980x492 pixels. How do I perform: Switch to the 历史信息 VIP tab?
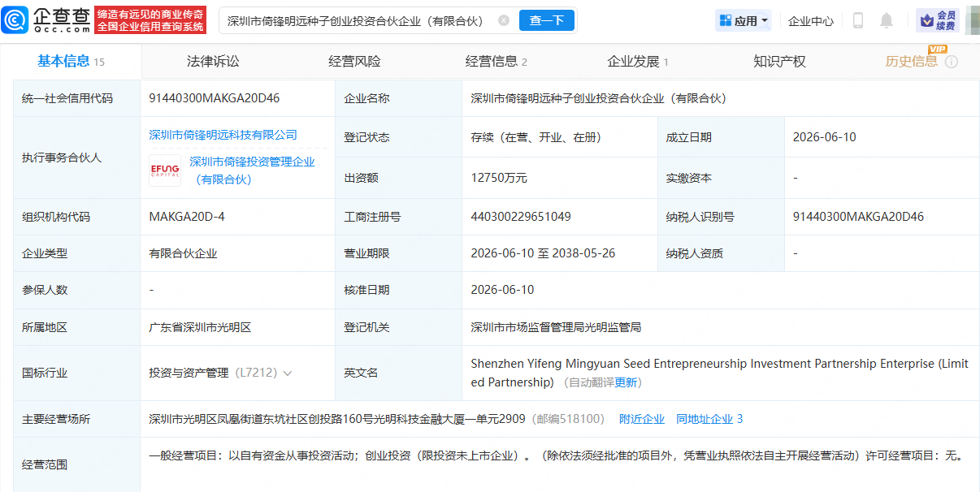pos(911,61)
